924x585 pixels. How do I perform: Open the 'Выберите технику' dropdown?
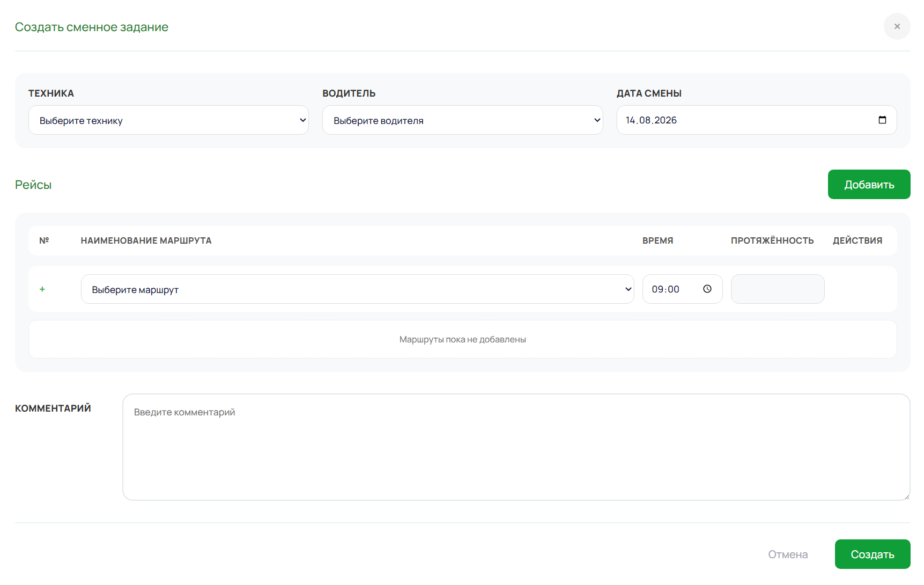pos(168,120)
